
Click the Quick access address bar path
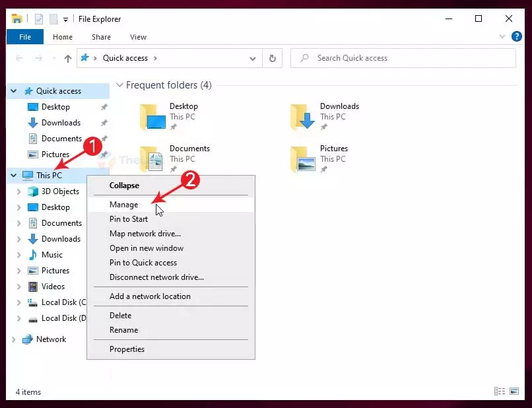pyautogui.click(x=125, y=58)
